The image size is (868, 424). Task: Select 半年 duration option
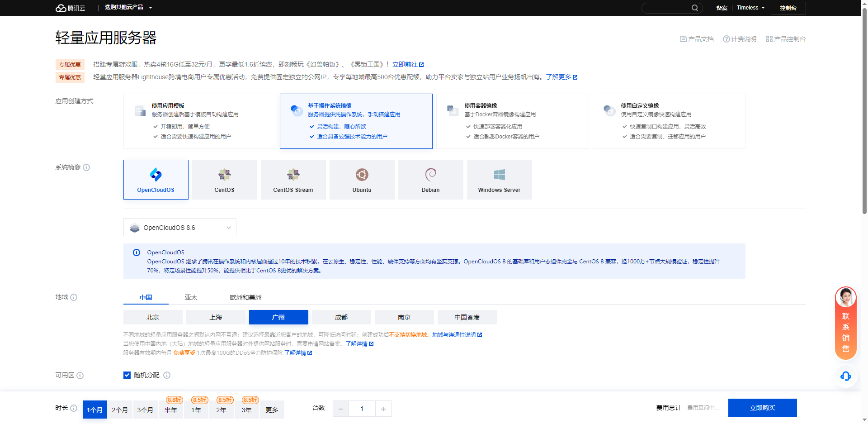tap(170, 410)
